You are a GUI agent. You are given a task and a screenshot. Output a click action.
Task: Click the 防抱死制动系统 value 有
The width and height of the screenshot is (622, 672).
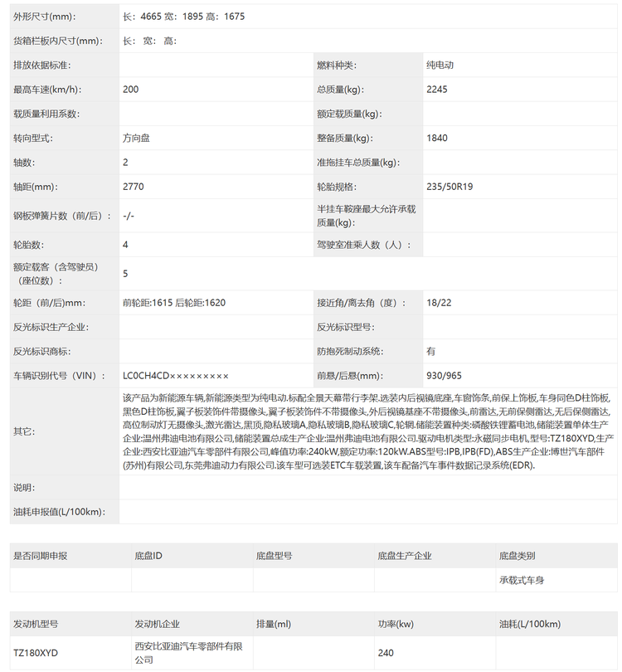[431, 351]
